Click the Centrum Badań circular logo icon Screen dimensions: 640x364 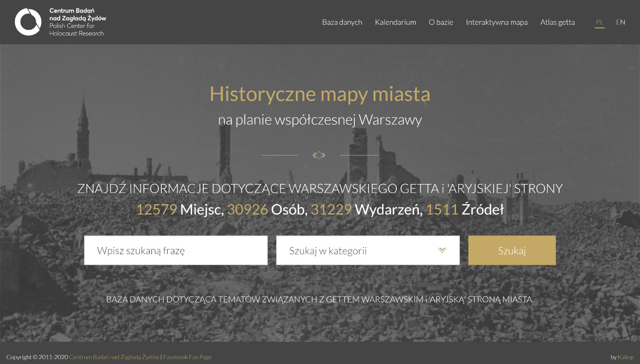coord(28,22)
